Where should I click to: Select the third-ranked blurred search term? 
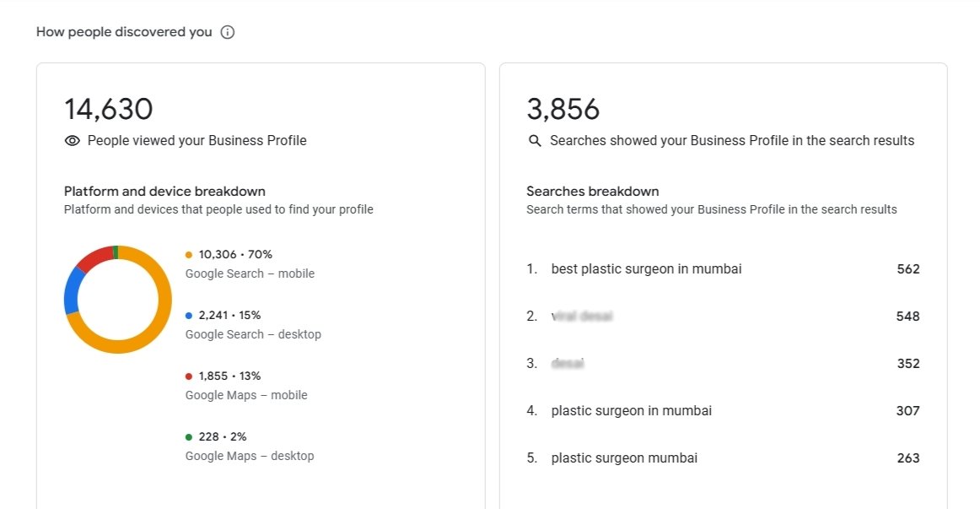pyautogui.click(x=568, y=364)
